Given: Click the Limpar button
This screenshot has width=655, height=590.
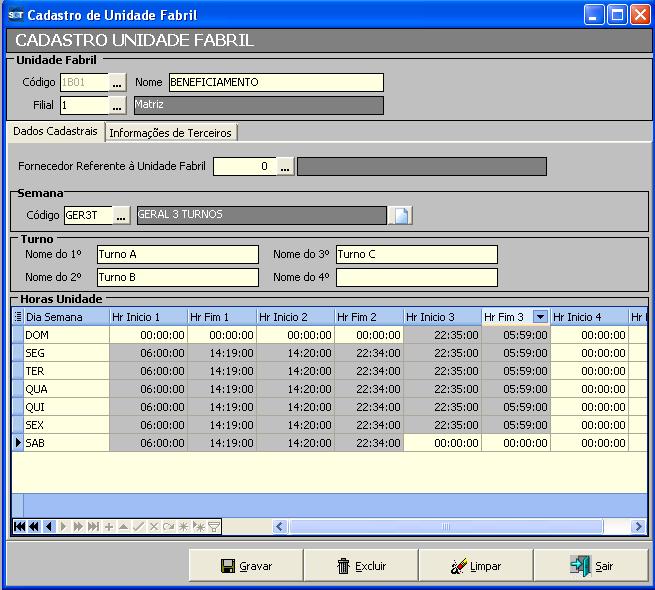Looking at the screenshot, I should pos(475,566).
